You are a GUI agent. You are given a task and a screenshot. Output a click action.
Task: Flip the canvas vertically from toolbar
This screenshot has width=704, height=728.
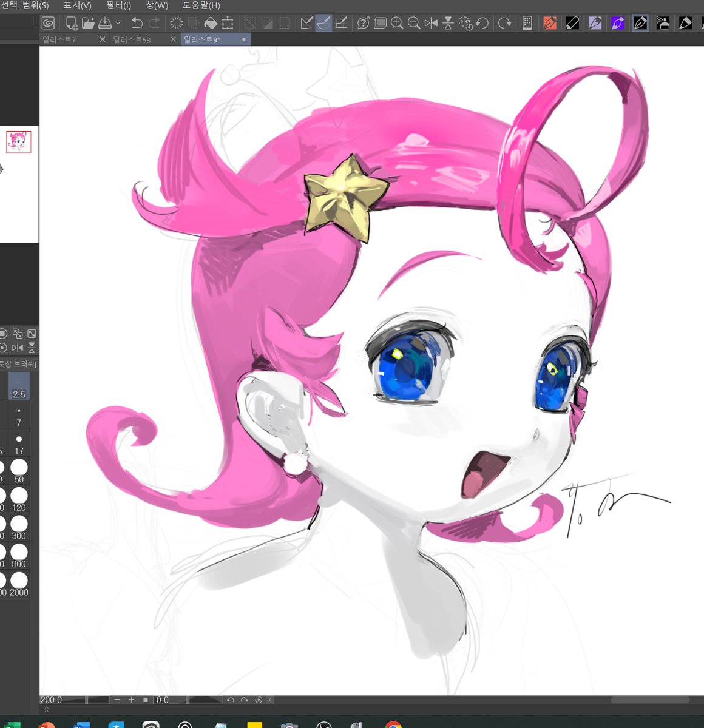pos(448,23)
